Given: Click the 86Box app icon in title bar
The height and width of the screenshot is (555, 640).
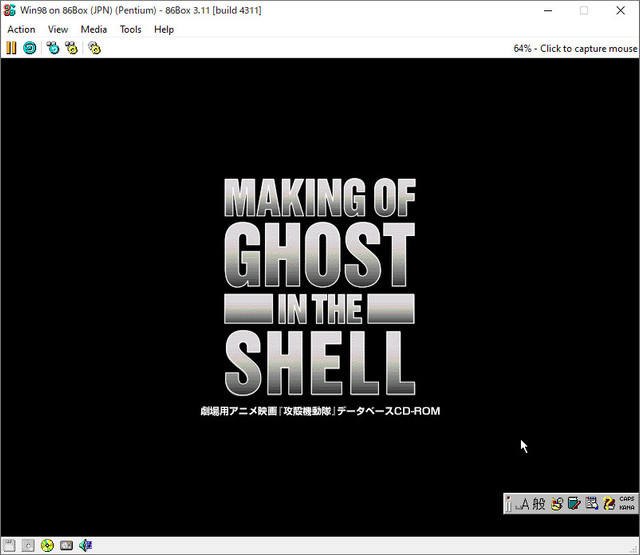Looking at the screenshot, I should 9,10.
